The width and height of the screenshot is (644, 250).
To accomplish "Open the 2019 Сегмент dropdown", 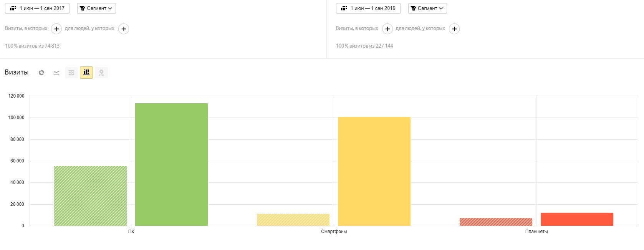I will [427, 8].
